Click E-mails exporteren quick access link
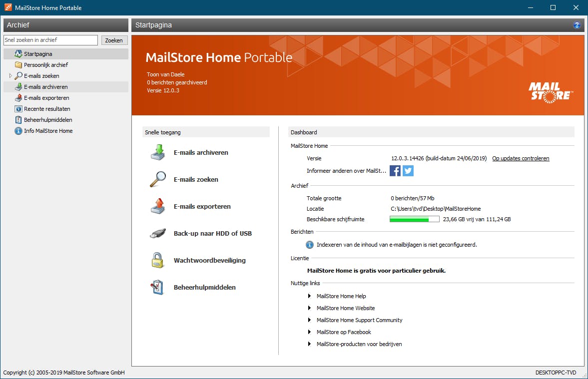Viewport: 588px width, 379px height. coord(202,207)
